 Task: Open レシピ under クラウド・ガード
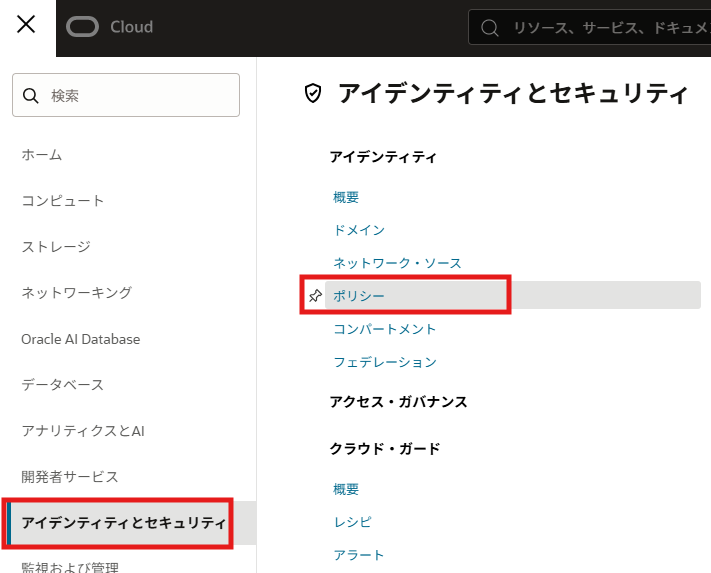point(352,522)
